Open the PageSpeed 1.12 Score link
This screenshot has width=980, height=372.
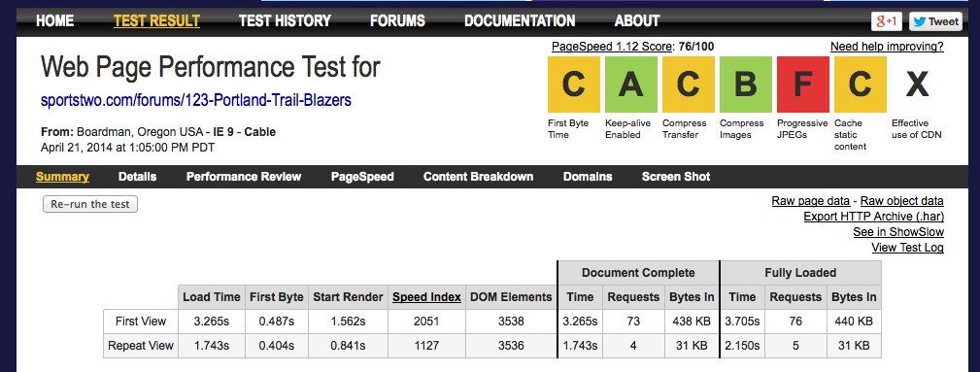[613, 47]
